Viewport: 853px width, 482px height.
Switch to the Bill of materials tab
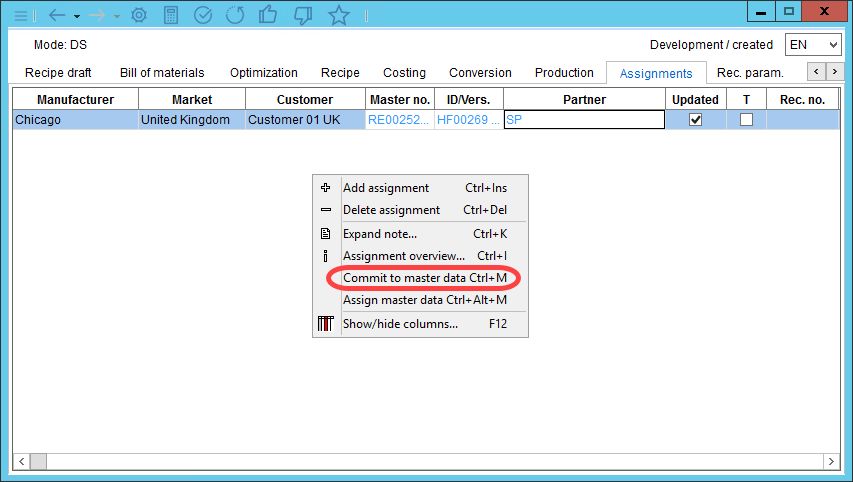pyautogui.click(x=162, y=73)
